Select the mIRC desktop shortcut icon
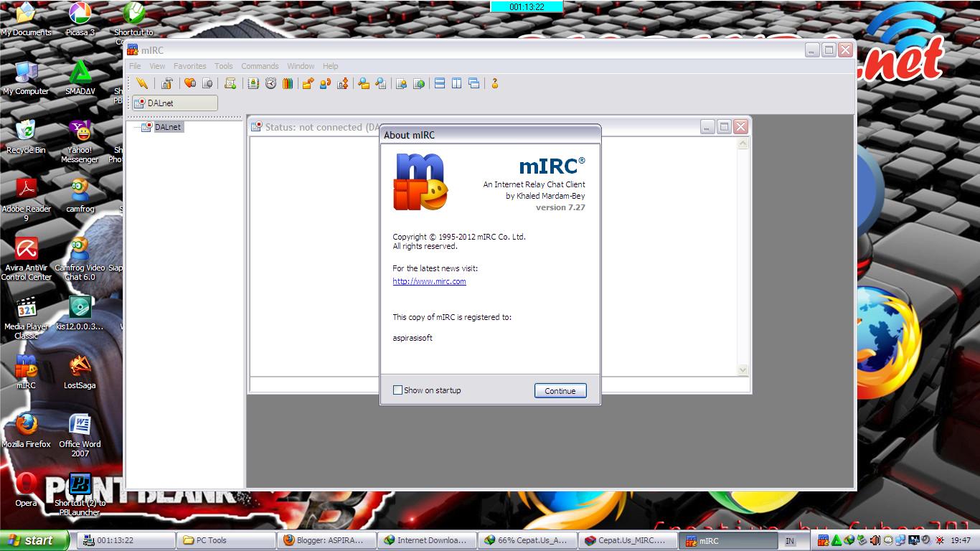The width and height of the screenshot is (980, 551). coord(26,372)
